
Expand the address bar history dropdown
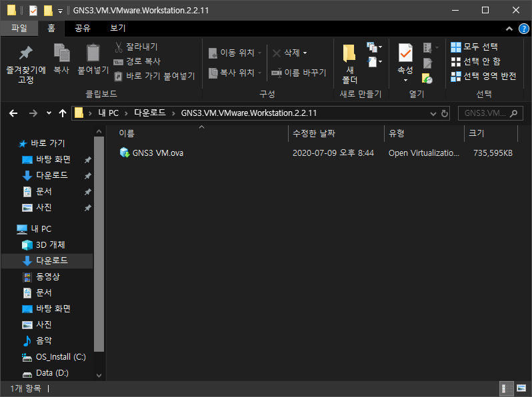click(x=433, y=114)
